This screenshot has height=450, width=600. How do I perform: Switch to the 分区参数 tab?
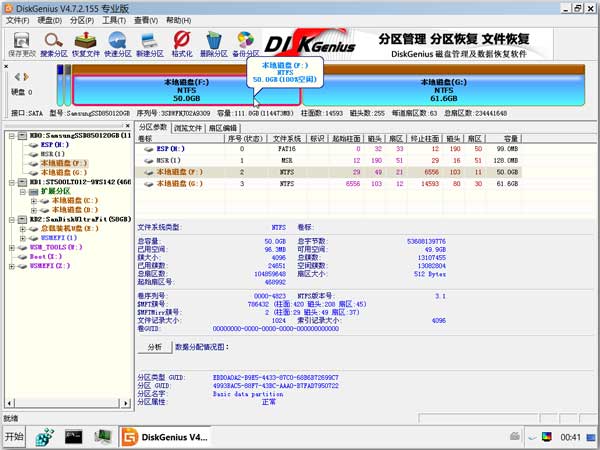[x=153, y=127]
